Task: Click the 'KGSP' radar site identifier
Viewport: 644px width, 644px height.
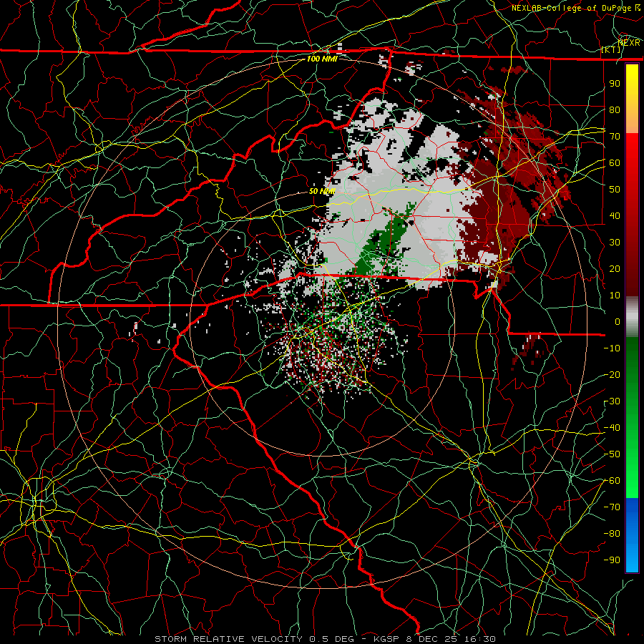Action: pos(387,639)
